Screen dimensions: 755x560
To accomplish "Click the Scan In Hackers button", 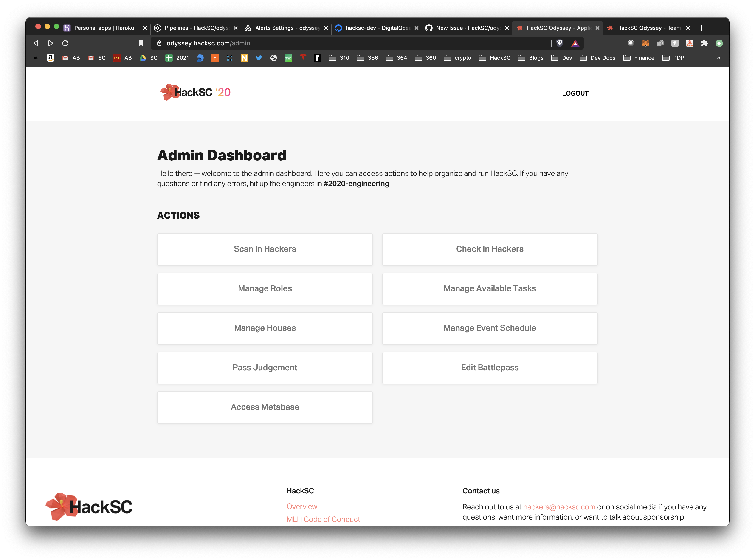I will pyautogui.click(x=265, y=249).
